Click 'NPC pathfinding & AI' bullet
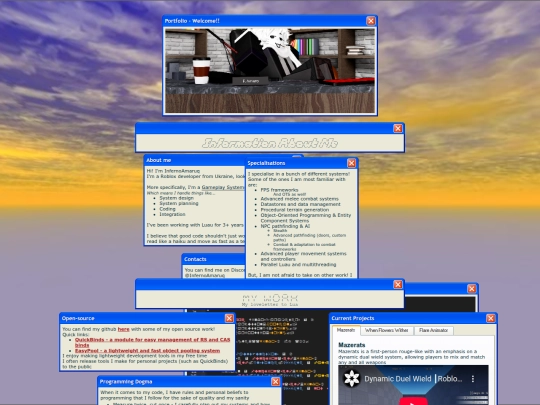Image resolution: width=540 pixels, height=405 pixels. point(285,226)
